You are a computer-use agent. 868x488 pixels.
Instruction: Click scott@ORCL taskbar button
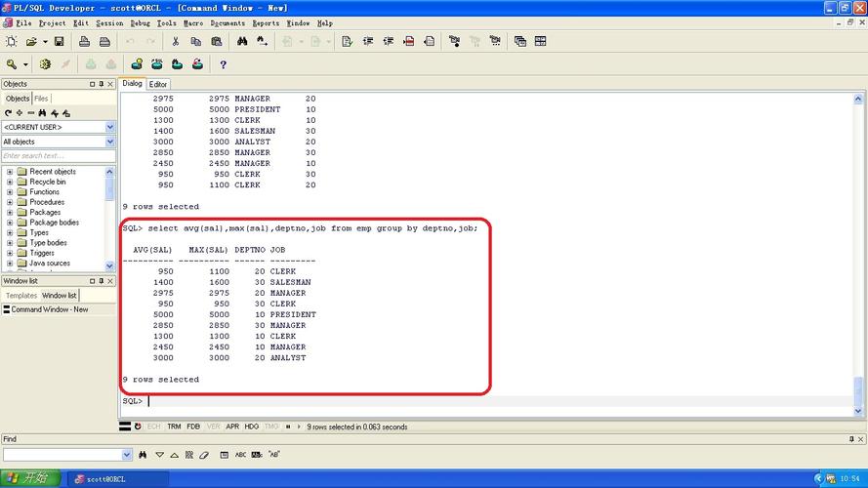118,479
